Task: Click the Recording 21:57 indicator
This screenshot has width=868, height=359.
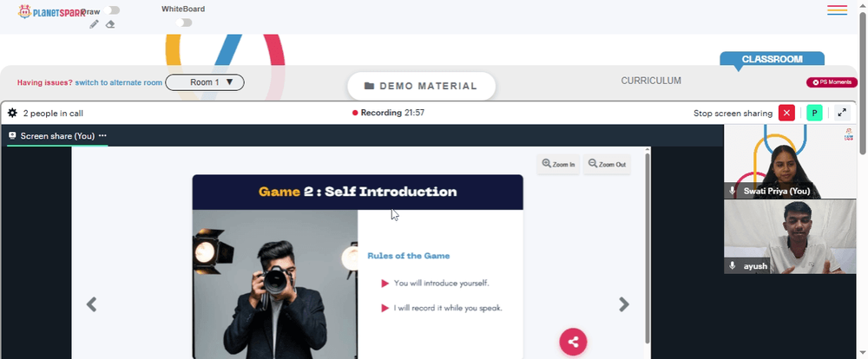Action: 389,113
